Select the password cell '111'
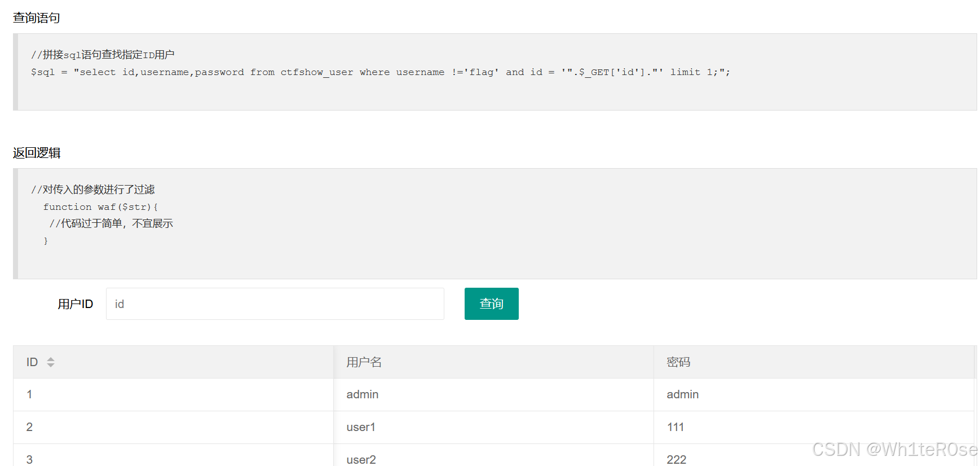980x466 pixels. click(814, 427)
